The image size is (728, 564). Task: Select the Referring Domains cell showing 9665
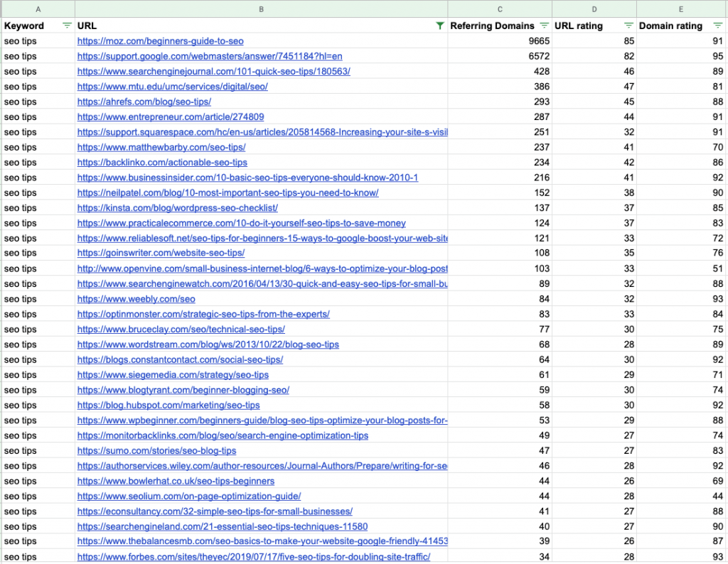[500, 40]
